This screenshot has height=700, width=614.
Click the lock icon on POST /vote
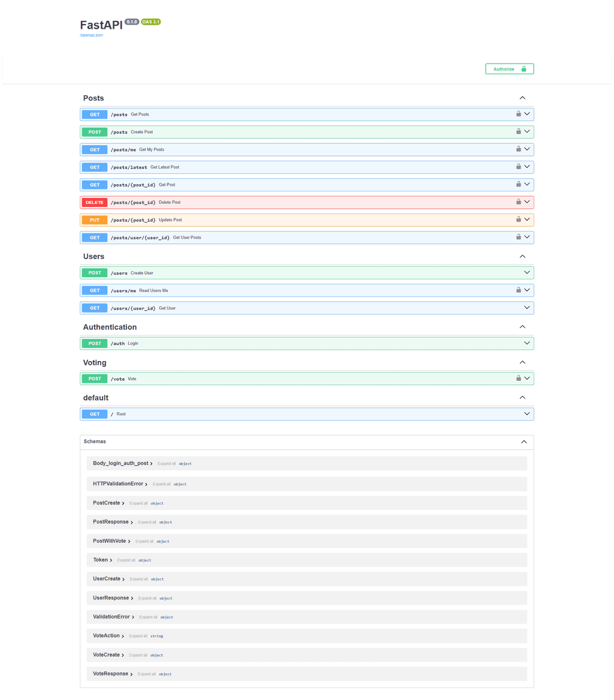point(519,378)
